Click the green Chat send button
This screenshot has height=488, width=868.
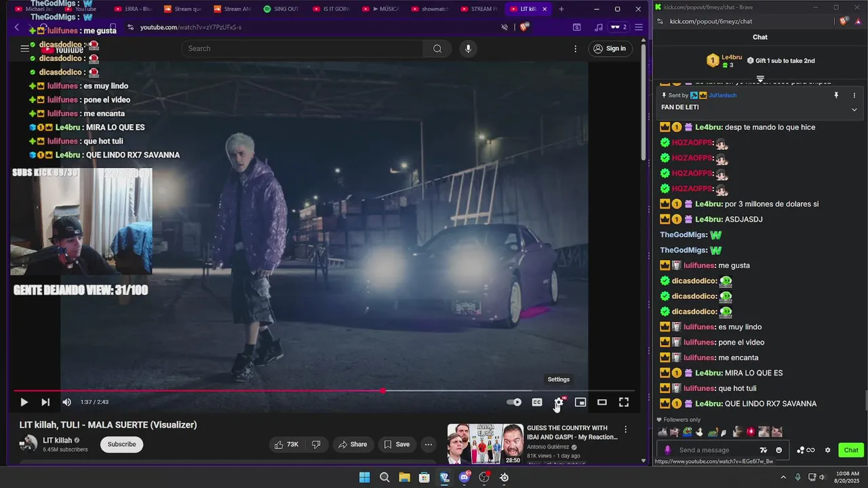pos(851,450)
